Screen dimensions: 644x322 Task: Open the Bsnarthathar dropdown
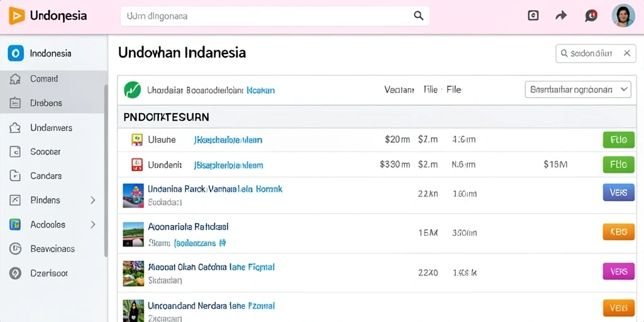pyautogui.click(x=579, y=89)
